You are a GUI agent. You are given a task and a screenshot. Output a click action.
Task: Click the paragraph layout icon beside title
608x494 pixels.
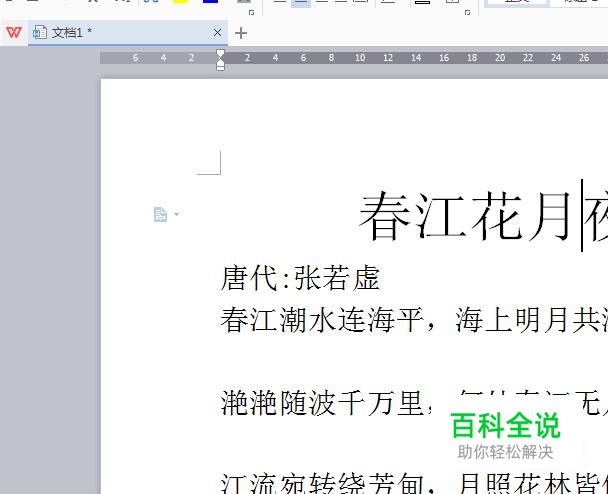coord(160,214)
